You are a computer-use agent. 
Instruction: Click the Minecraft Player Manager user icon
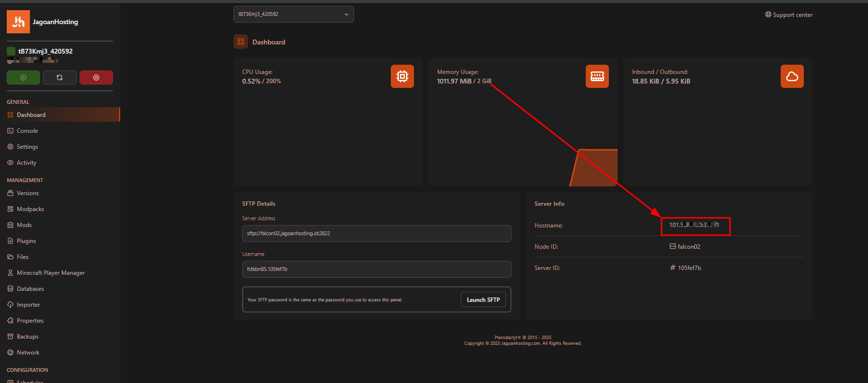point(10,272)
